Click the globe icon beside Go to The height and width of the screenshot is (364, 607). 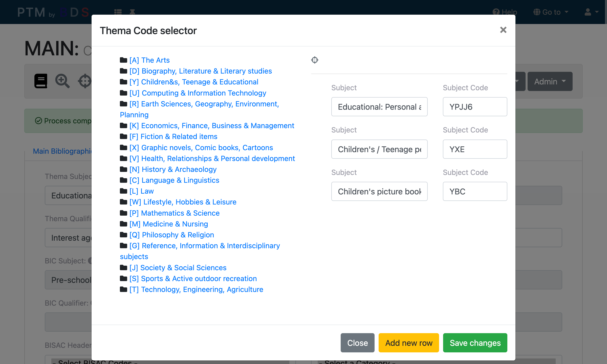[535, 12]
